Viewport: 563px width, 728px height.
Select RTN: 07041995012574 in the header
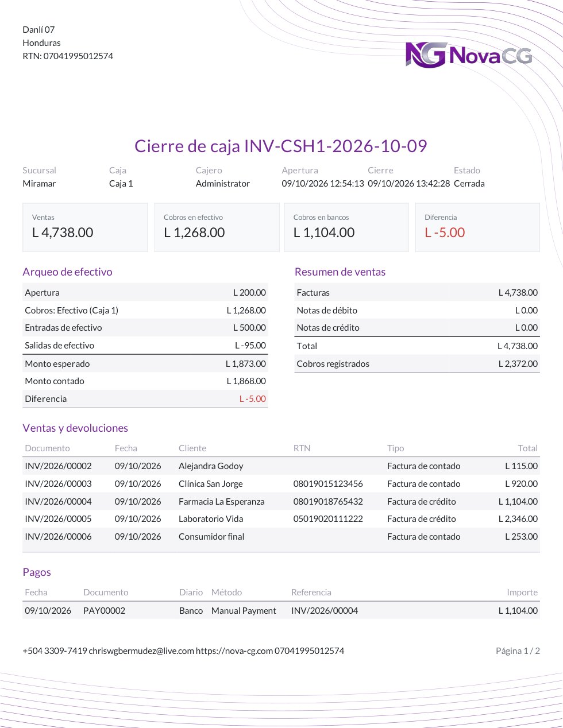coord(68,56)
